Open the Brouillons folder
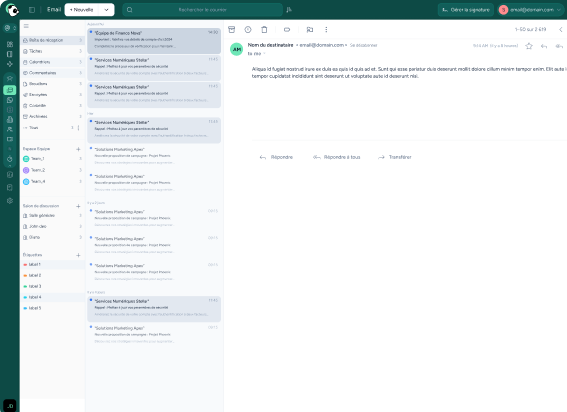The height and width of the screenshot is (412, 567). [x=52, y=84]
